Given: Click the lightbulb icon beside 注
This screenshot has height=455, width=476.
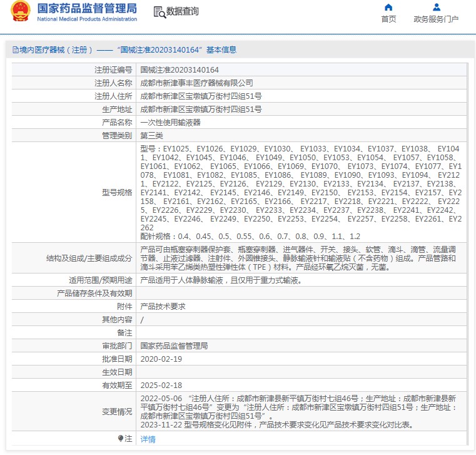Looking at the screenshot, I should (x=121, y=438).
